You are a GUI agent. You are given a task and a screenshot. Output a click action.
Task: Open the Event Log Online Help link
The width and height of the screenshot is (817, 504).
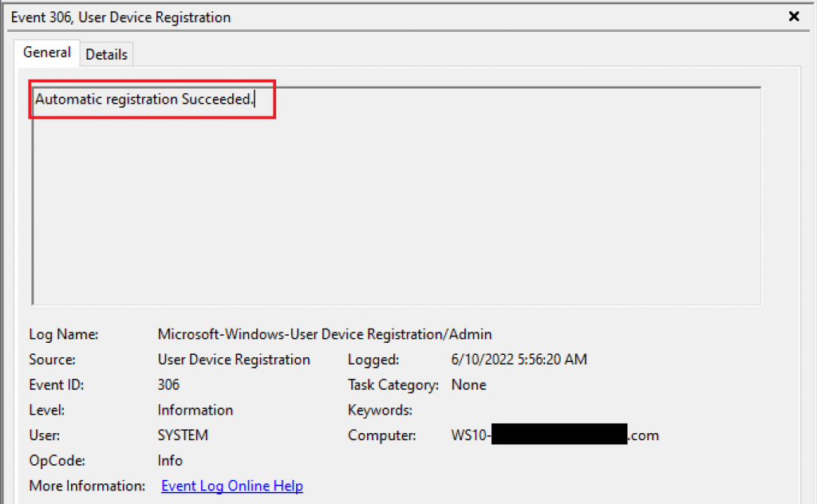(x=232, y=486)
